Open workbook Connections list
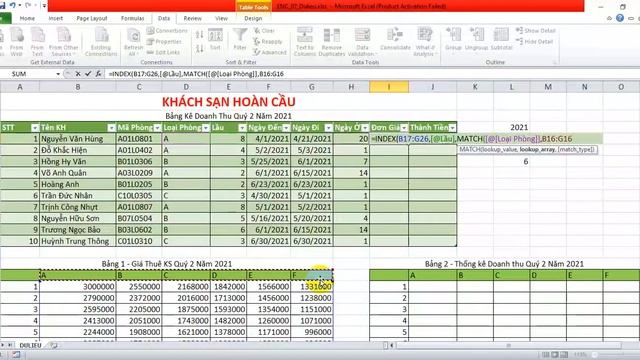 (x=167, y=31)
